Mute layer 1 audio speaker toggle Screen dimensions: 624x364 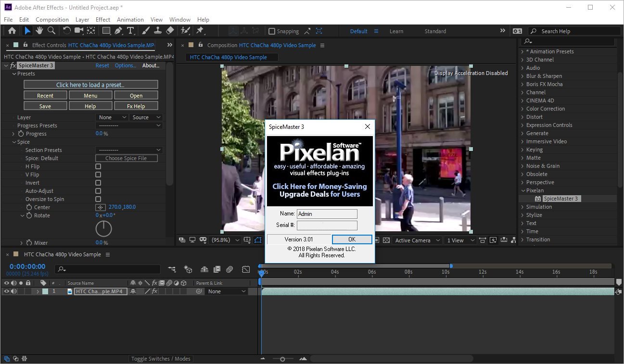coord(13,291)
